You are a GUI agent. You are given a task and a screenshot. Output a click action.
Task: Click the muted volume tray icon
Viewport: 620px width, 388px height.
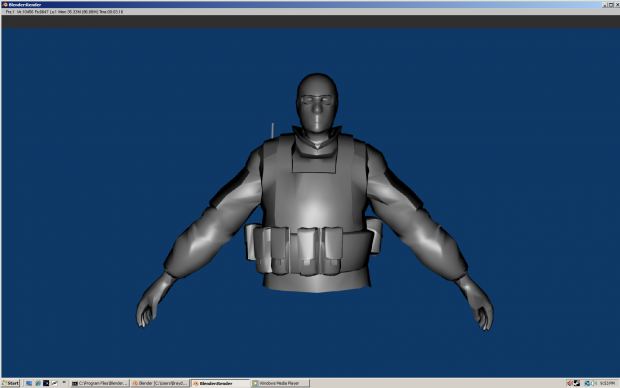point(570,383)
